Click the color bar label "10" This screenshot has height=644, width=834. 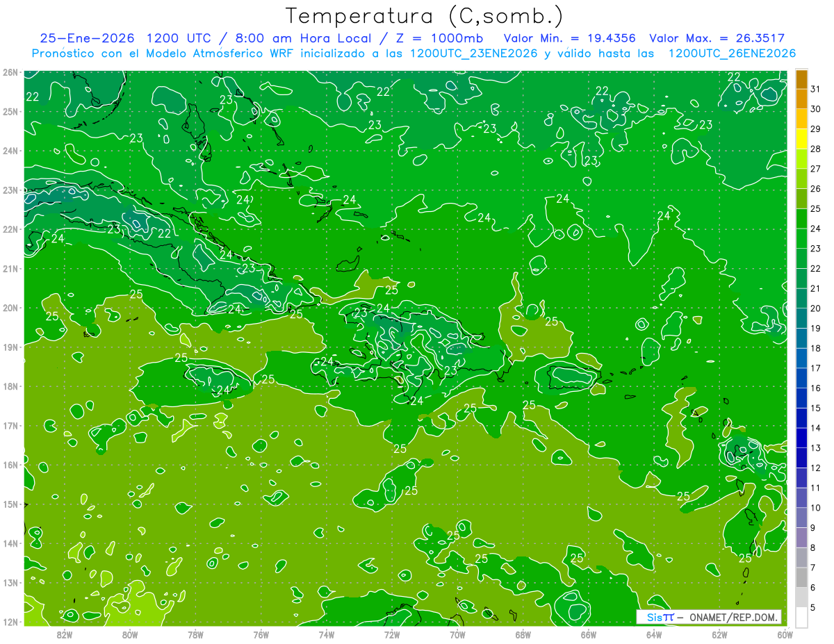click(x=815, y=508)
